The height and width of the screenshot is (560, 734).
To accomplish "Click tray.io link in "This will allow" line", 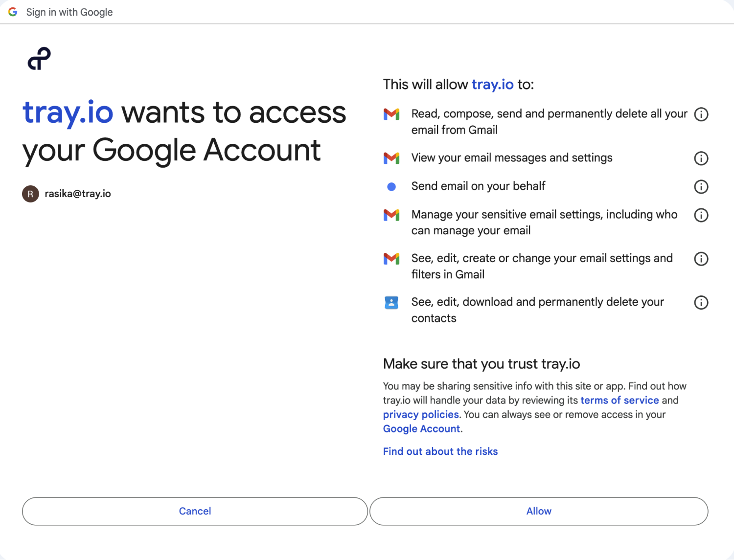I will [x=492, y=85].
